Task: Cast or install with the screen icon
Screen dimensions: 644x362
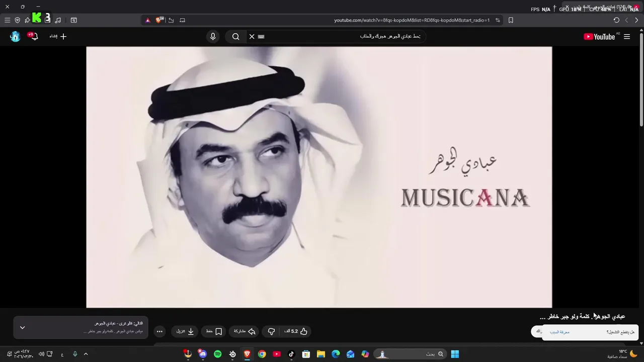Action: pos(182,20)
